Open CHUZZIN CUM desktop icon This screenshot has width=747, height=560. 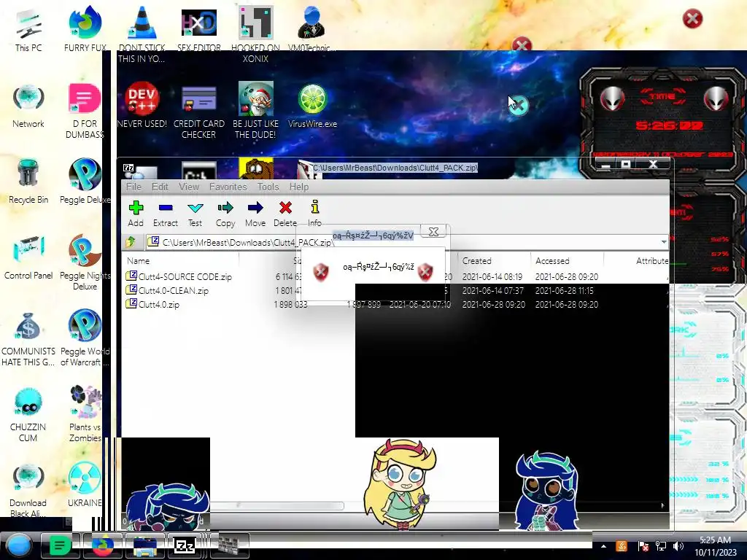28,414
